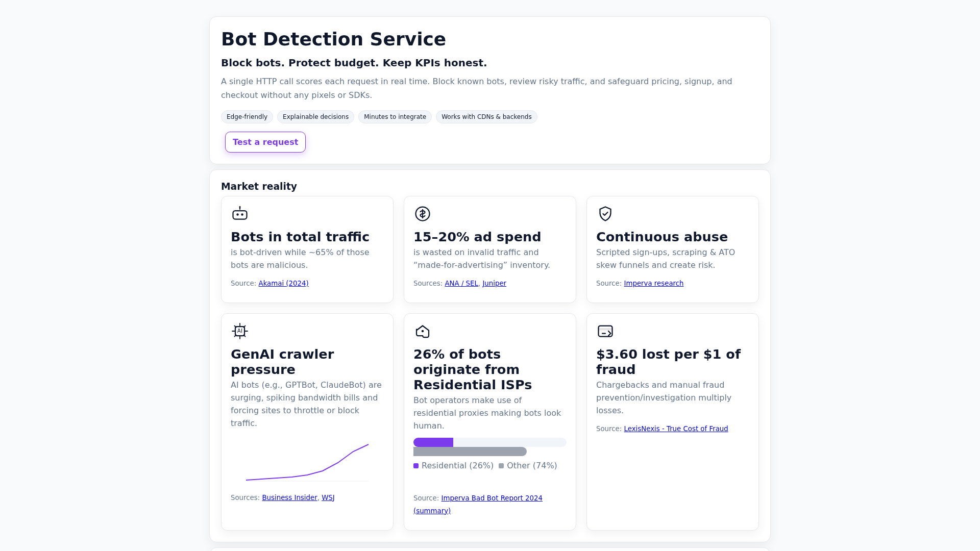Image resolution: width=980 pixels, height=551 pixels.
Task: Open the Imperva Bad Bot Report 2024 link
Action: pos(492,498)
